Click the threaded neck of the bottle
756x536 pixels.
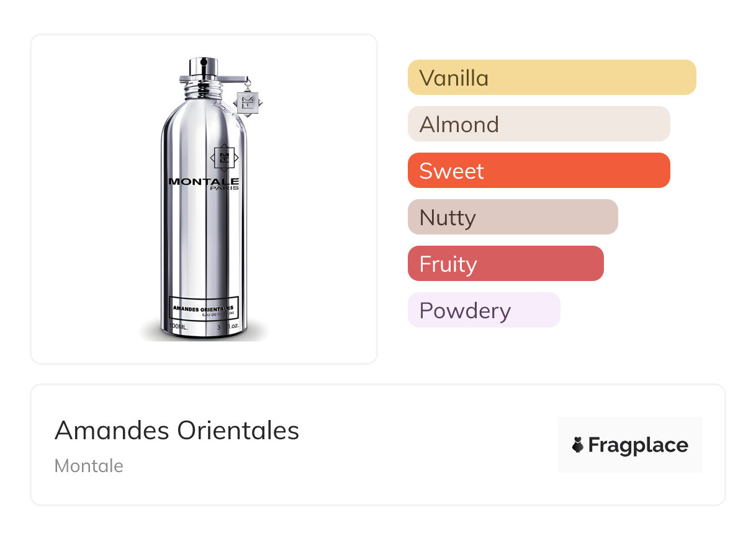point(204,92)
